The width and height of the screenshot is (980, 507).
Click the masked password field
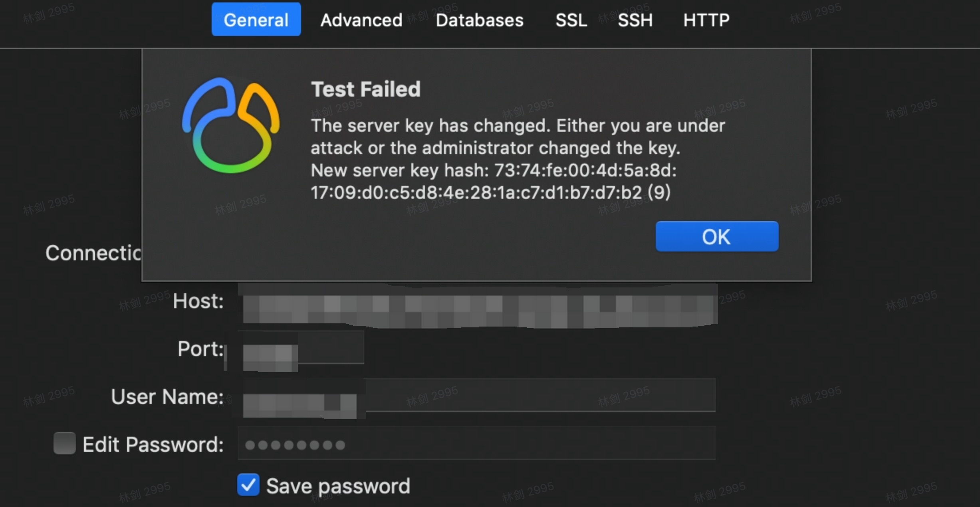(x=477, y=444)
